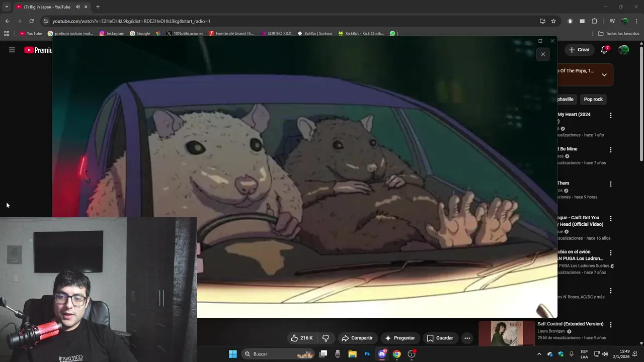
Task: Open File Explorer from taskbar
Action: [352, 354]
